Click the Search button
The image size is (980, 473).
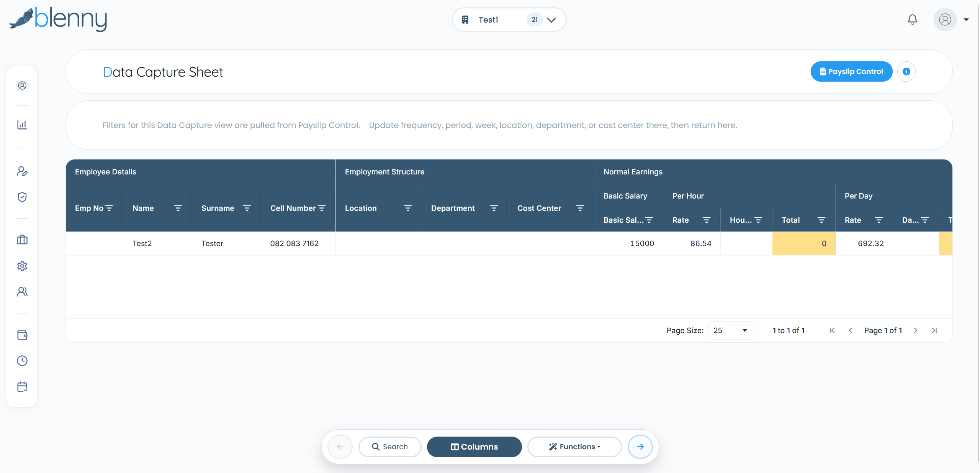390,447
